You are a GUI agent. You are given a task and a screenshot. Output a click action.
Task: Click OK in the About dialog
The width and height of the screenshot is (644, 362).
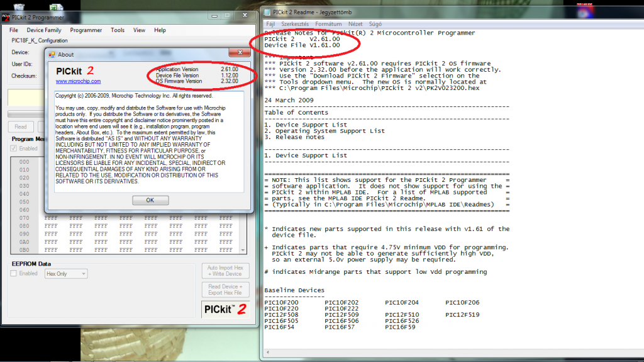pos(150,200)
